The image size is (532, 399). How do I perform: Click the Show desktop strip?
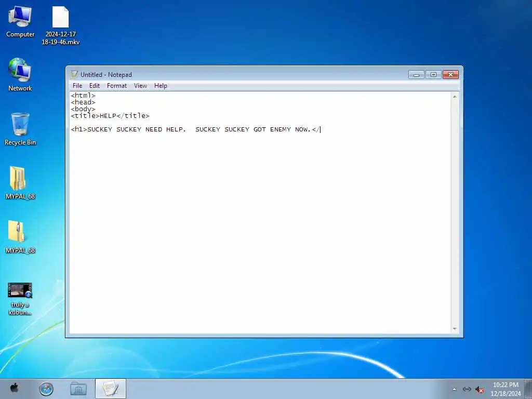528,389
